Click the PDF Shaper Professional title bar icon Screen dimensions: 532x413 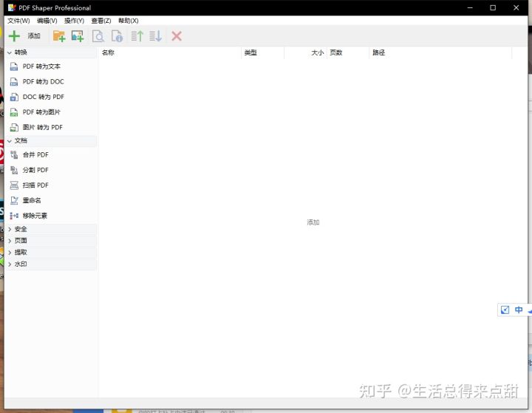12,7
